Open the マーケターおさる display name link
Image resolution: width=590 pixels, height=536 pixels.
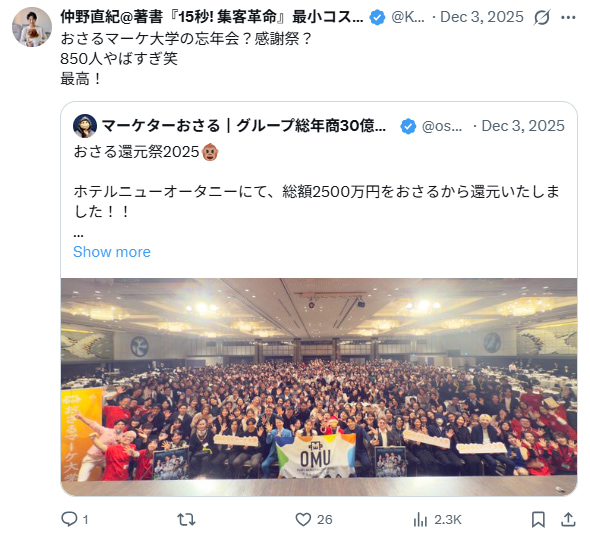pos(244,126)
